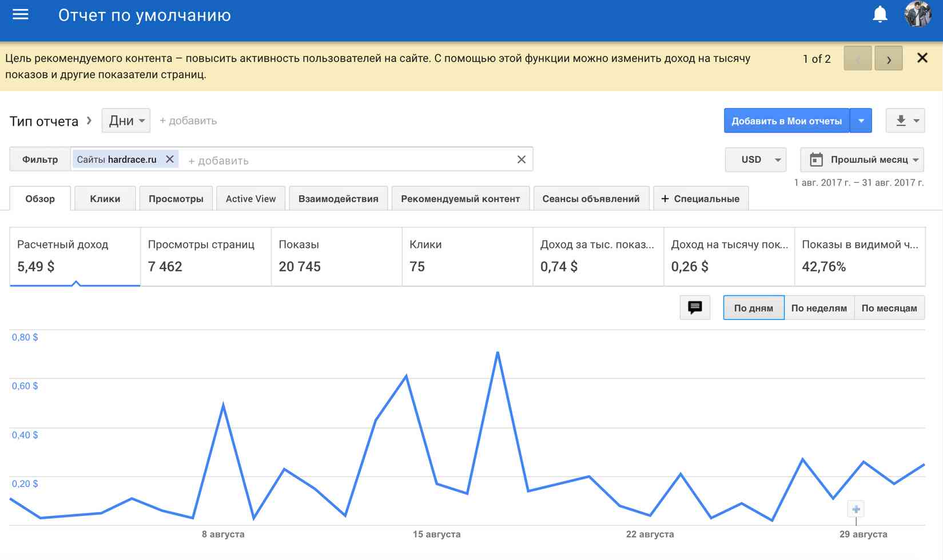Viewport: 943px width, 560px height.
Task: Select По дням chart grouping
Action: pos(753,308)
